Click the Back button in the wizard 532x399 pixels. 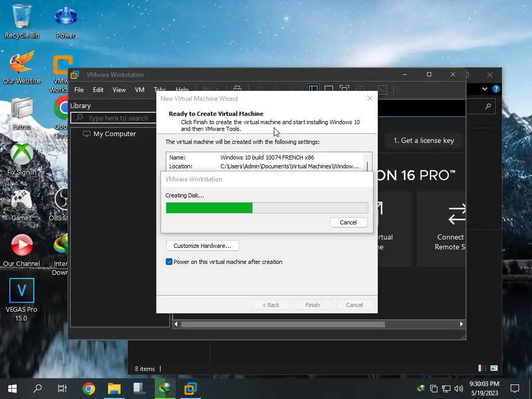coord(271,304)
